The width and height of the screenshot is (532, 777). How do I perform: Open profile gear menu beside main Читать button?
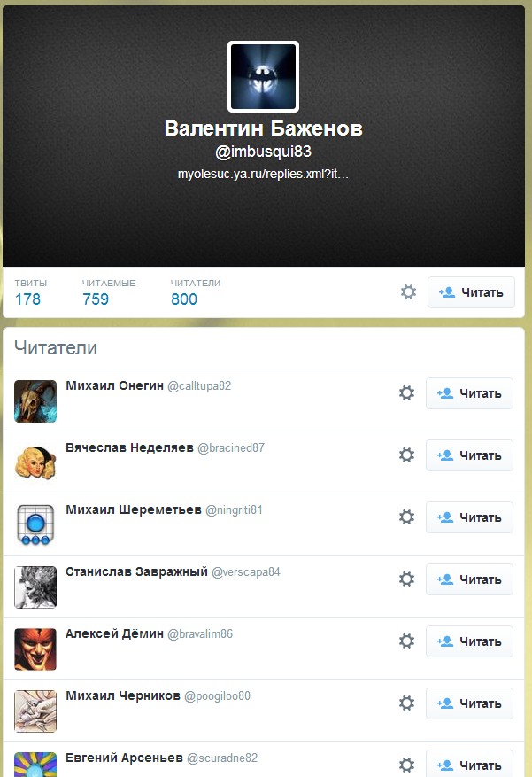click(x=408, y=292)
